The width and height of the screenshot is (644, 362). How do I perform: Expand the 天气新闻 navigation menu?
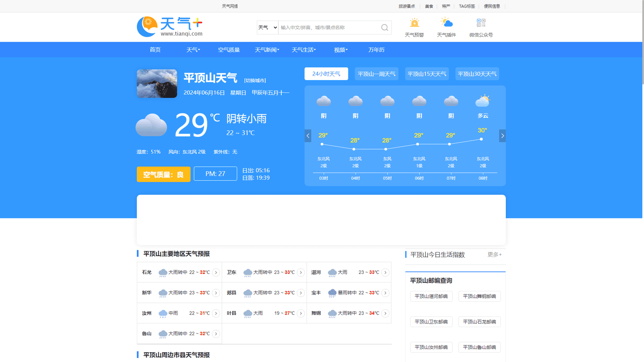coord(267,50)
